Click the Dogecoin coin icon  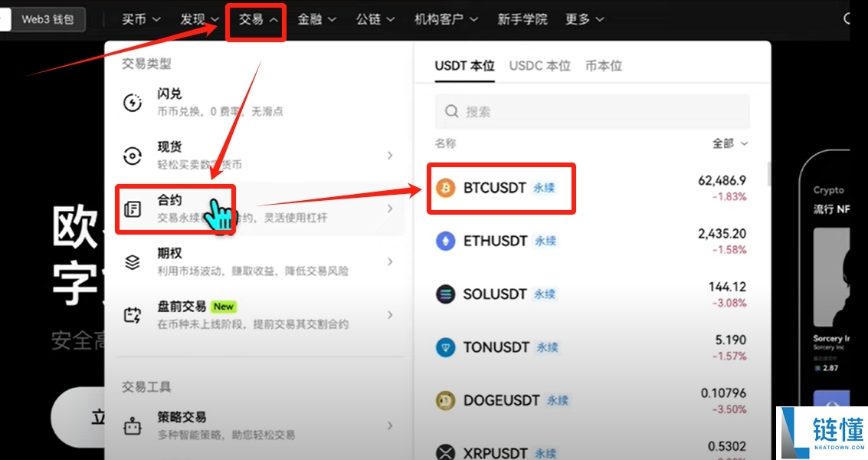tap(445, 400)
